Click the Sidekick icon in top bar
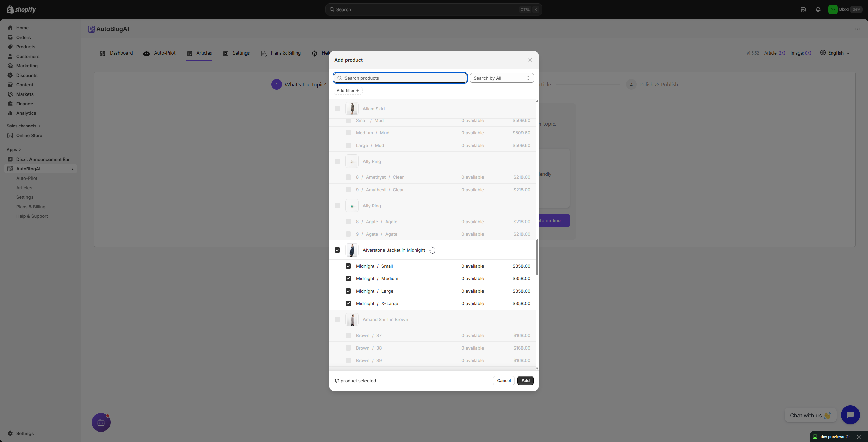The height and width of the screenshot is (442, 868). (803, 9)
